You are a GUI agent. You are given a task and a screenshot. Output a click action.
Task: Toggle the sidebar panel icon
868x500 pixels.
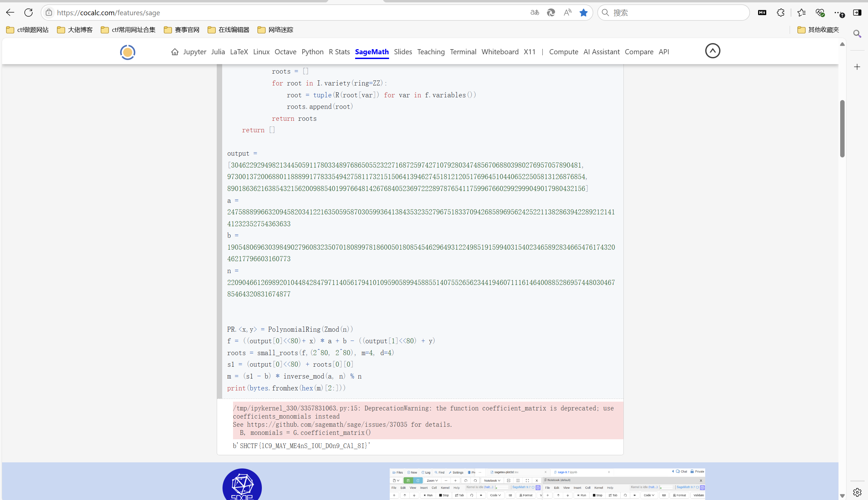pos(857,13)
